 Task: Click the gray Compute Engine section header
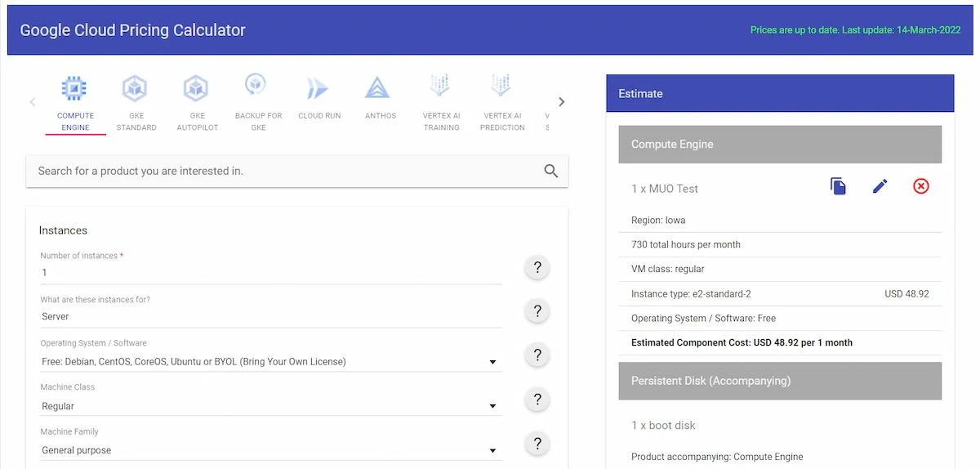pos(780,144)
